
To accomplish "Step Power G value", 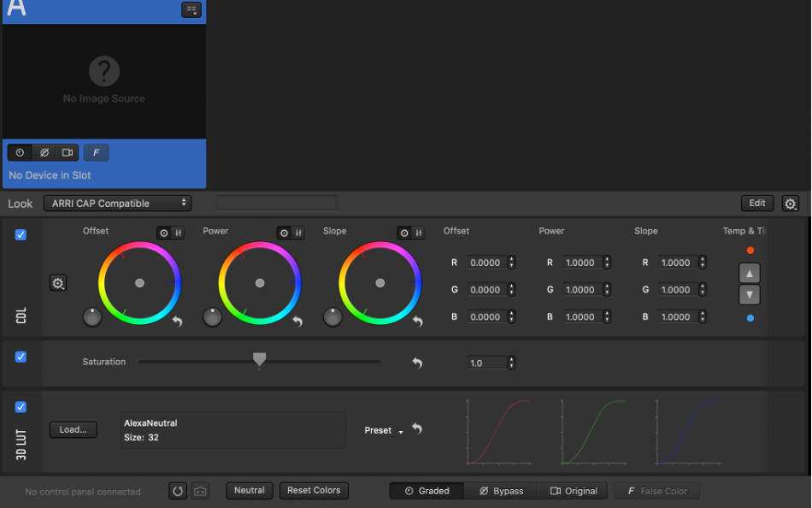I will [x=607, y=289].
